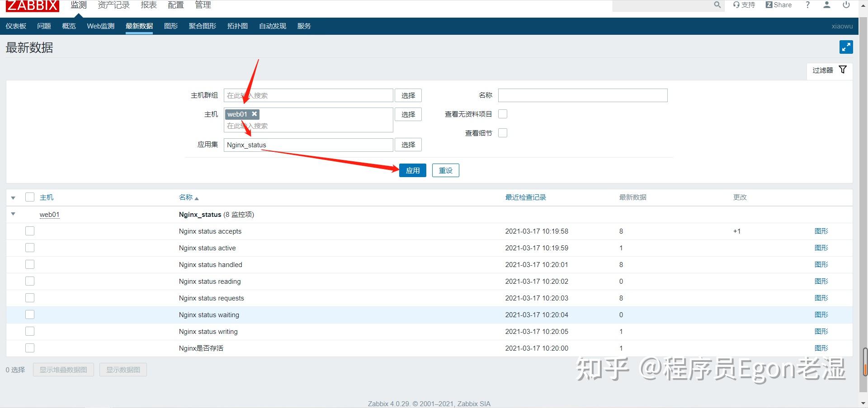Open 图形 for Nginx status active
The height and width of the screenshot is (408, 868).
pyautogui.click(x=821, y=248)
